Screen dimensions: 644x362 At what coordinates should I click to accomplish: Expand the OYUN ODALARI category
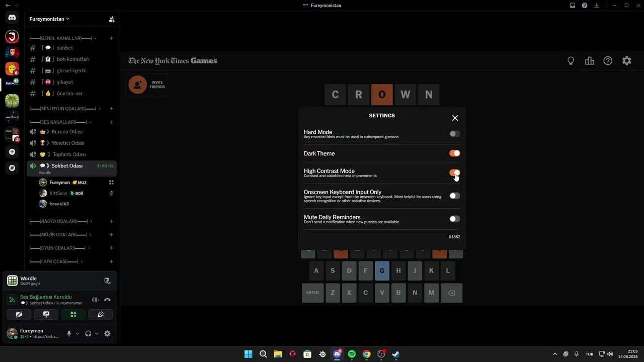coord(60,248)
